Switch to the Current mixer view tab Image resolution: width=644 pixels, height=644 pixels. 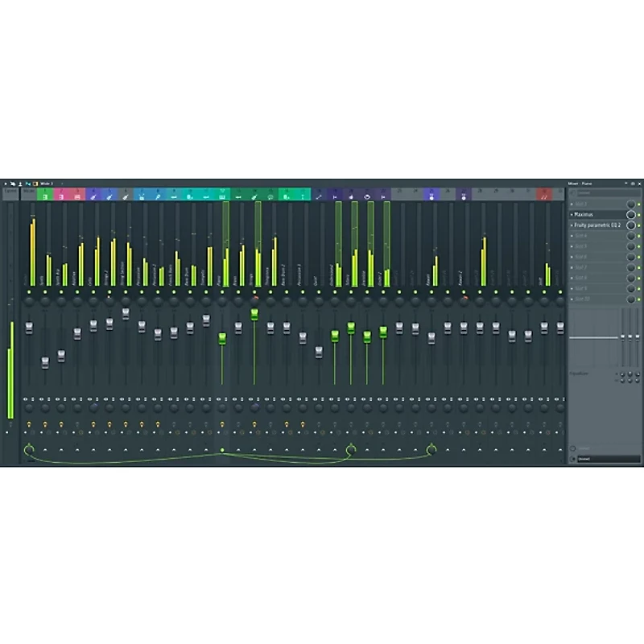tap(11, 196)
